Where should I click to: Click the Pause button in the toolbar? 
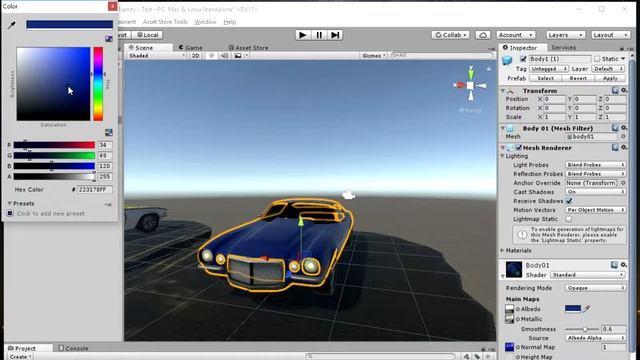pyautogui.click(x=319, y=35)
